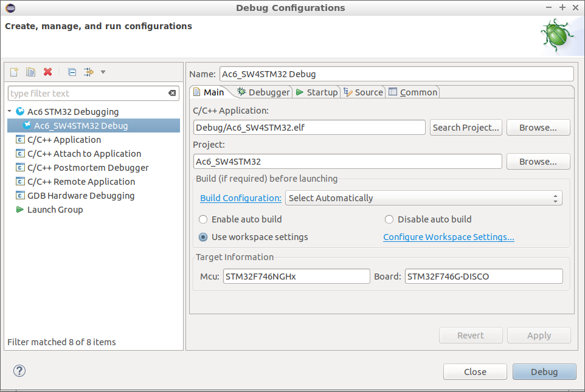Open help using the question mark icon
Screen dimensions: 585x392
(x=19, y=371)
